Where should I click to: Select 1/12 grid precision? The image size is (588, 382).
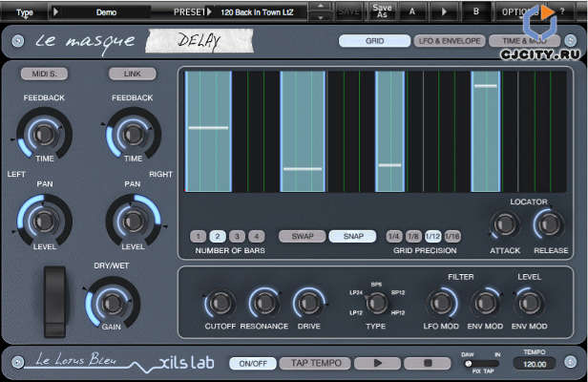click(x=432, y=237)
